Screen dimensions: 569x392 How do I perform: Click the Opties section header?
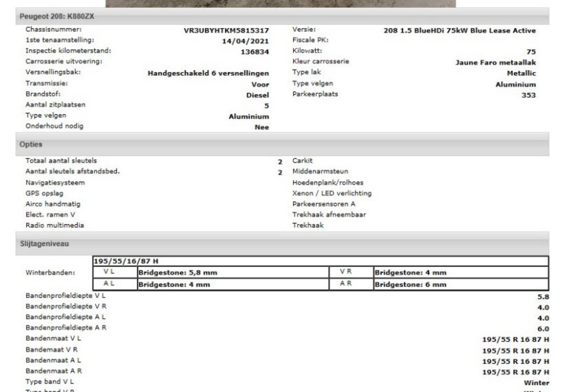(x=31, y=145)
